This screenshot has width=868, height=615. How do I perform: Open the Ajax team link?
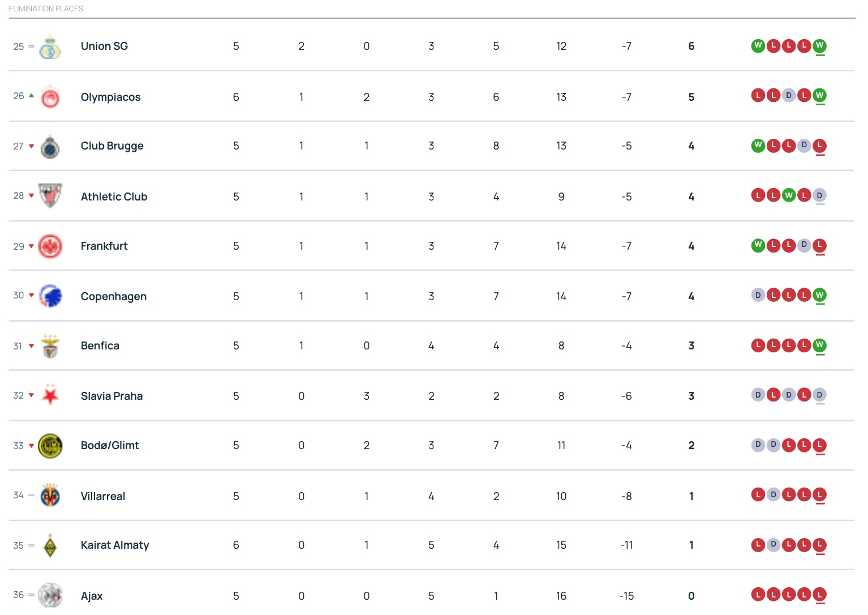tap(92, 596)
